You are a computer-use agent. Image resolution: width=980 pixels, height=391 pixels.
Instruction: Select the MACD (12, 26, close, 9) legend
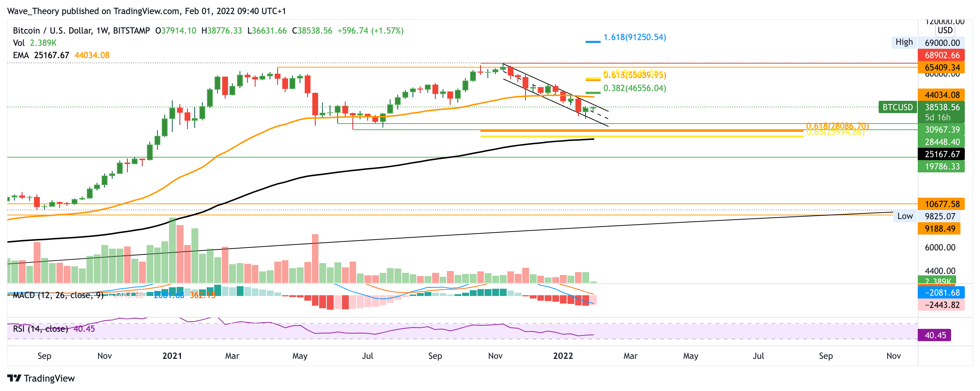coord(58,295)
